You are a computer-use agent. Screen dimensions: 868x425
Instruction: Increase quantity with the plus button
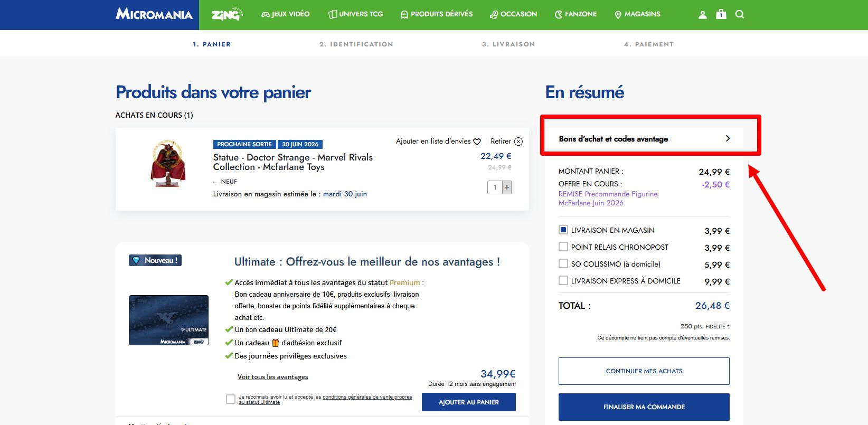pyautogui.click(x=507, y=187)
